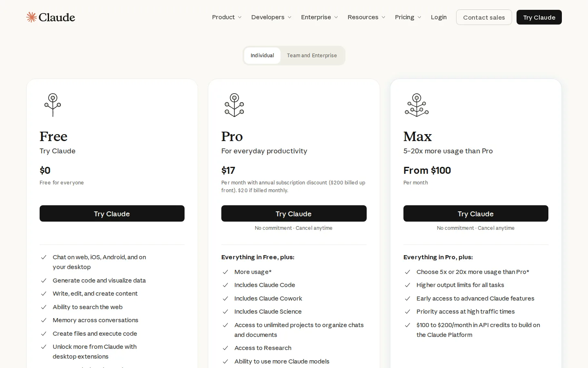Open the Developers dropdown
Image resolution: width=588 pixels, height=368 pixels.
(x=271, y=17)
